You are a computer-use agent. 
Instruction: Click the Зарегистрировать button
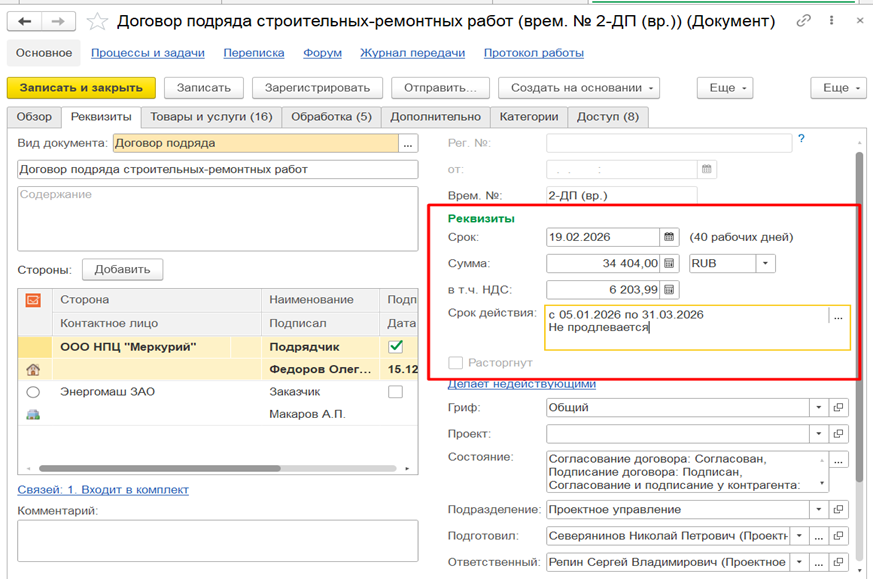coord(317,88)
